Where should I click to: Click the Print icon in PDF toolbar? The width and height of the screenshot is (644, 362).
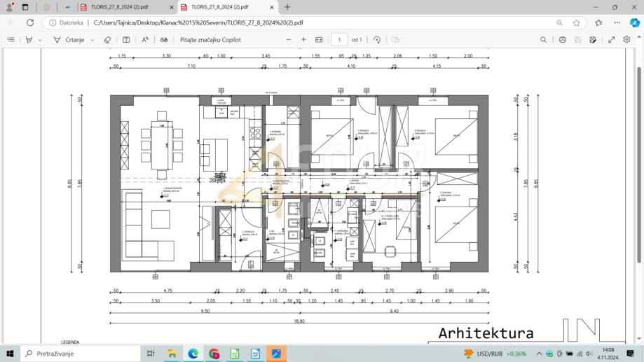[x=562, y=40]
